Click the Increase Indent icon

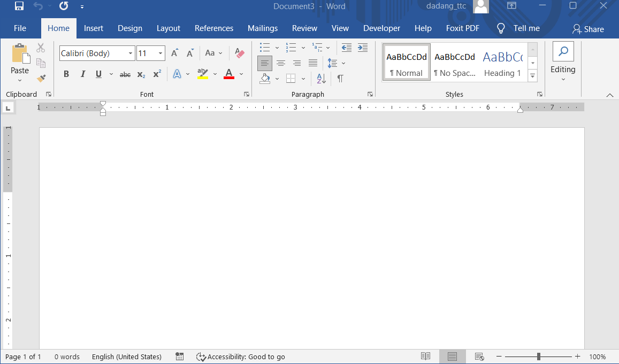[363, 48]
